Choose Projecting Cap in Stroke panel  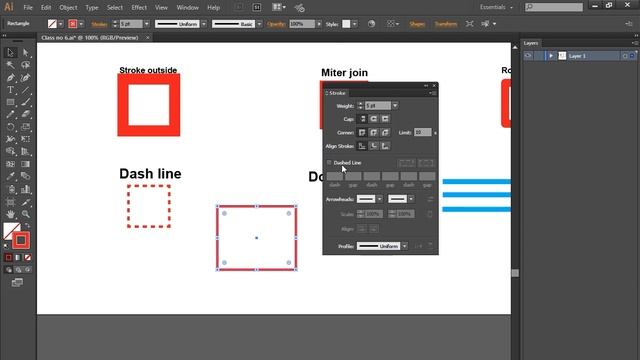click(385, 119)
